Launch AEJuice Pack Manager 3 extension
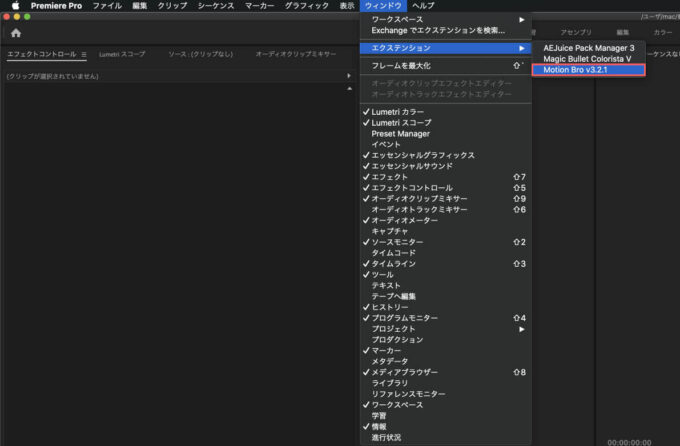The height and width of the screenshot is (446, 680). point(588,48)
